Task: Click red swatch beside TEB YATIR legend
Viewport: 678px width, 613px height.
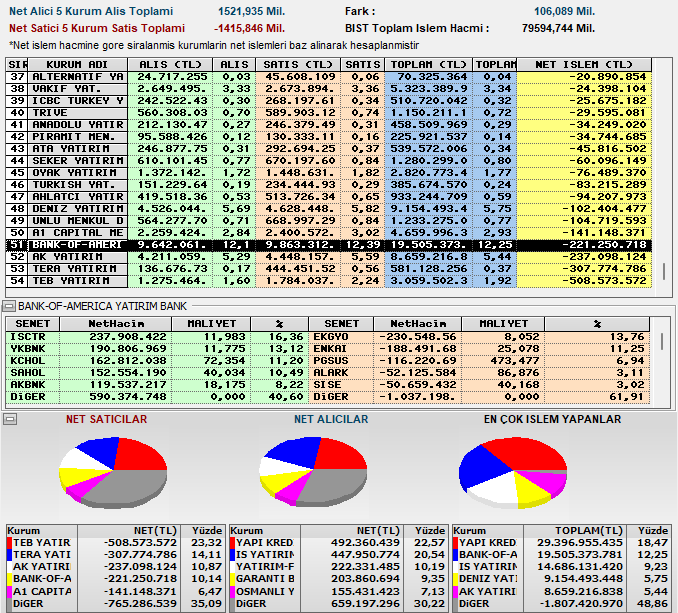Action: [10, 543]
